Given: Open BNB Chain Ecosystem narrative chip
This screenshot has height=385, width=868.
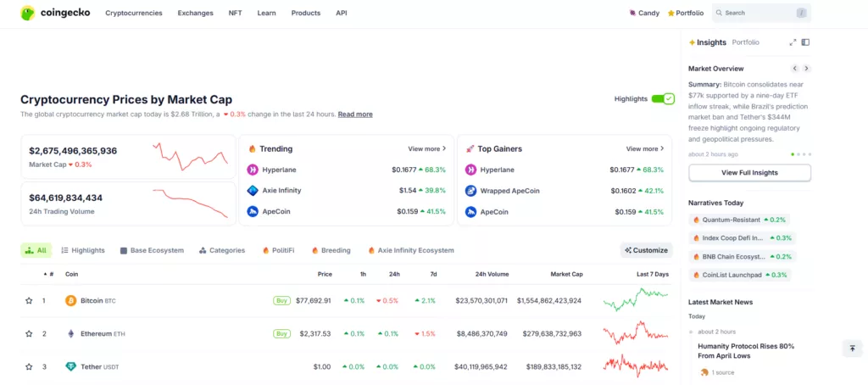Looking at the screenshot, I should [x=743, y=256].
